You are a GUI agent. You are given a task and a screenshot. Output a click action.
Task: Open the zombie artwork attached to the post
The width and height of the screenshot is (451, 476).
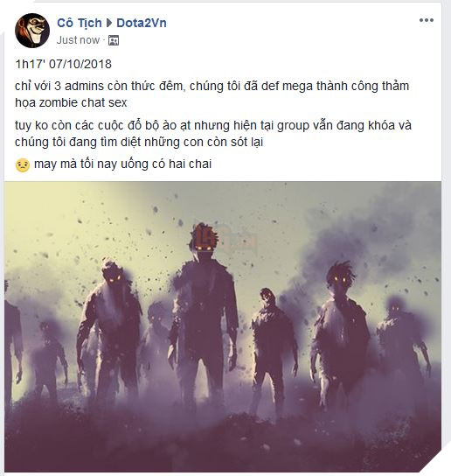pyautogui.click(x=223, y=326)
